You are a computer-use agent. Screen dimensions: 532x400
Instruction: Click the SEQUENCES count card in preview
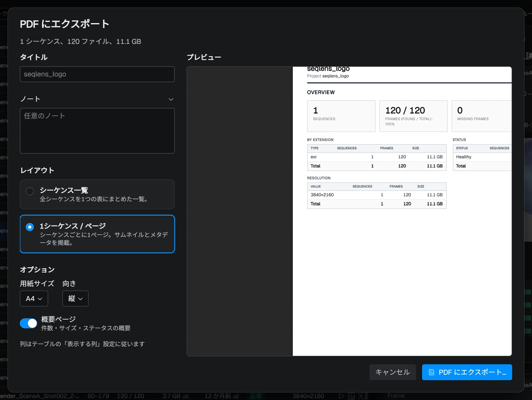[x=341, y=116]
